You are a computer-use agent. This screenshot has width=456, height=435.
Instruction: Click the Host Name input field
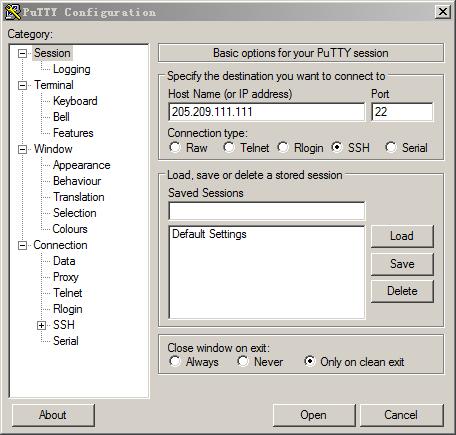point(266,112)
